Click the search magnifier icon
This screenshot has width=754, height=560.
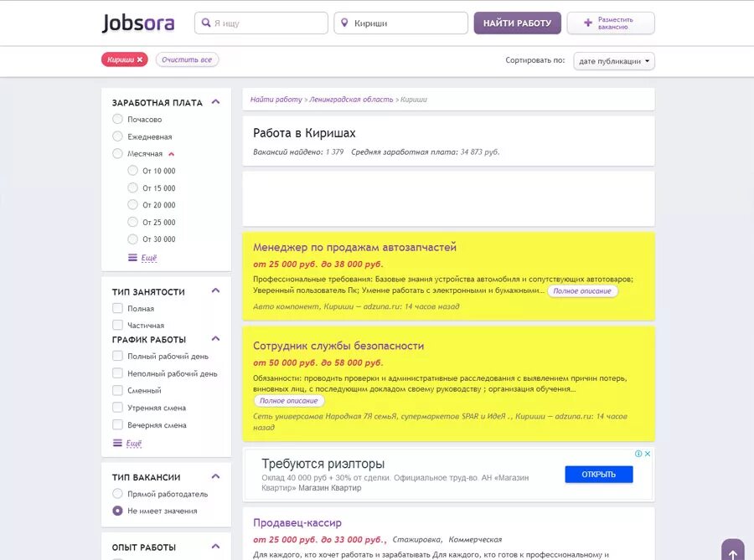(x=205, y=23)
